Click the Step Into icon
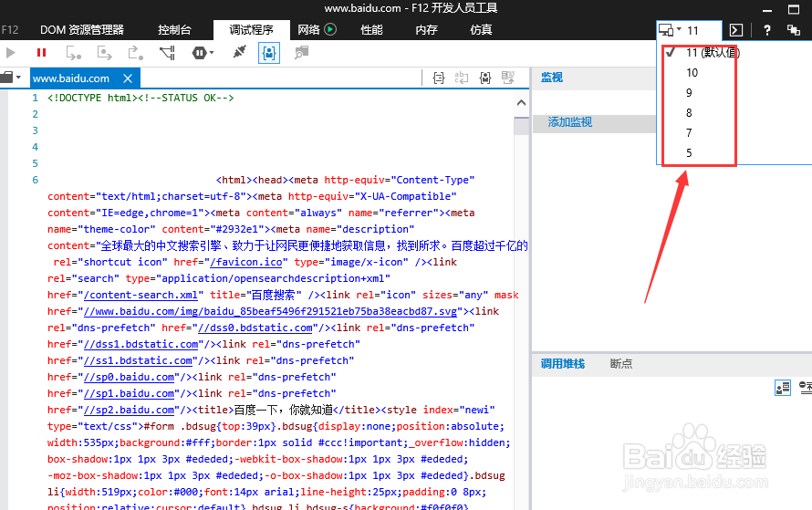The width and height of the screenshot is (812, 510). tap(73, 53)
